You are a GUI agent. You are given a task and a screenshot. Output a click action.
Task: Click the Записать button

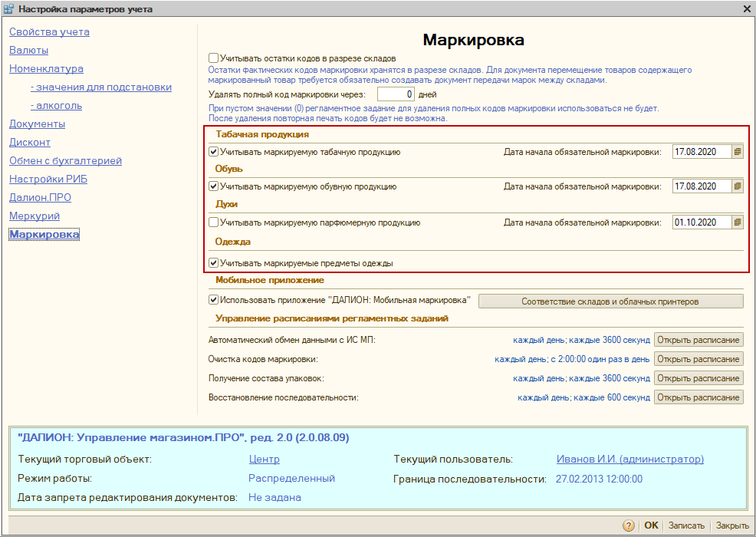click(686, 525)
